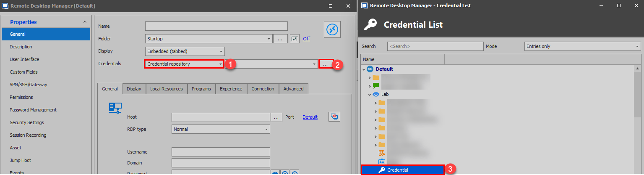Image resolution: width=644 pixels, height=175 pixels.
Task: Open Permissions properties page
Action: [x=46, y=97]
